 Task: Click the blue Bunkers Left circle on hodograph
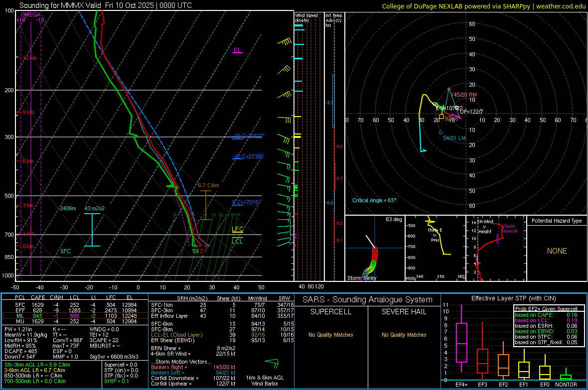click(440, 132)
